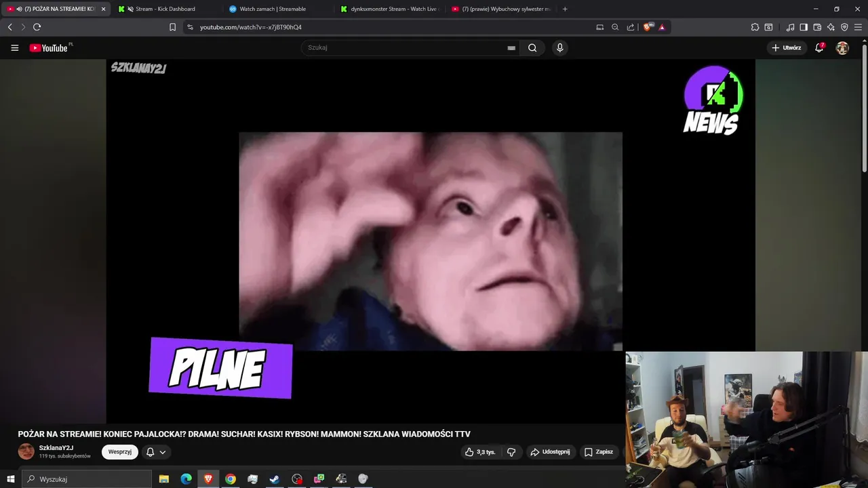
Task: Go back with the browser back arrow
Action: (x=9, y=27)
